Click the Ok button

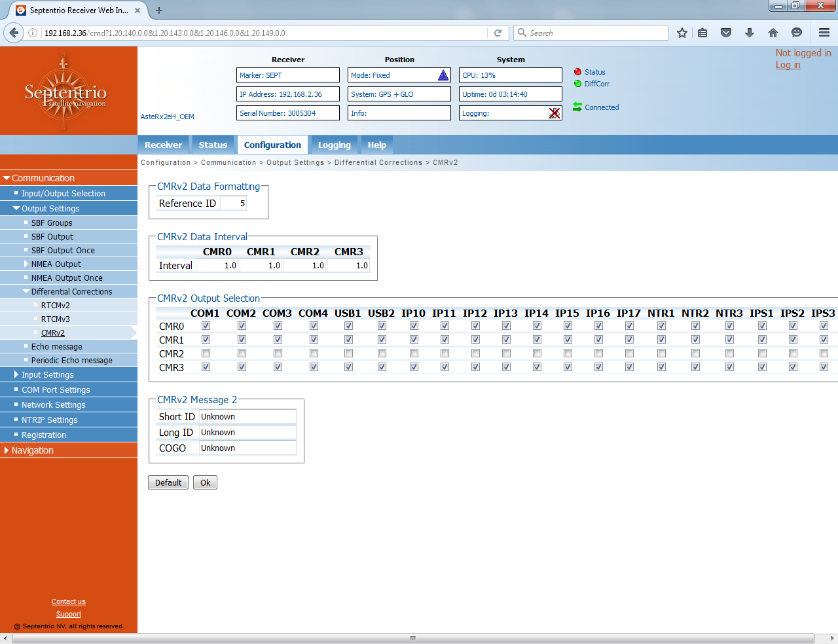click(x=205, y=482)
